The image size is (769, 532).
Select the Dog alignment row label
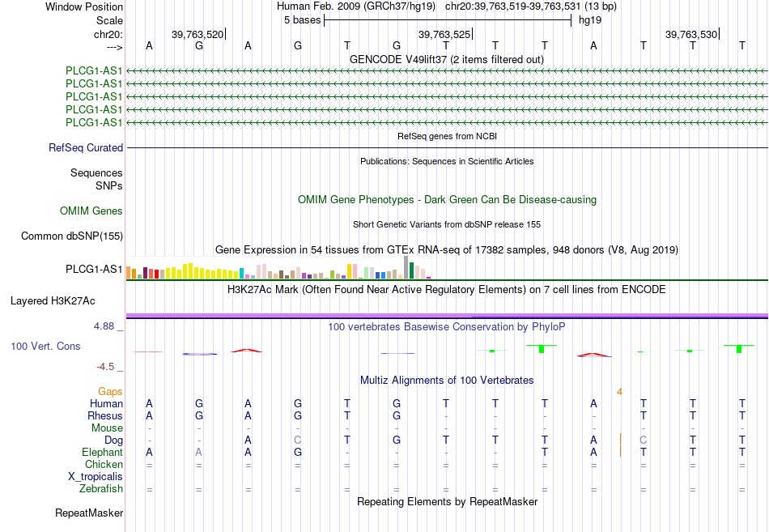pos(114,440)
